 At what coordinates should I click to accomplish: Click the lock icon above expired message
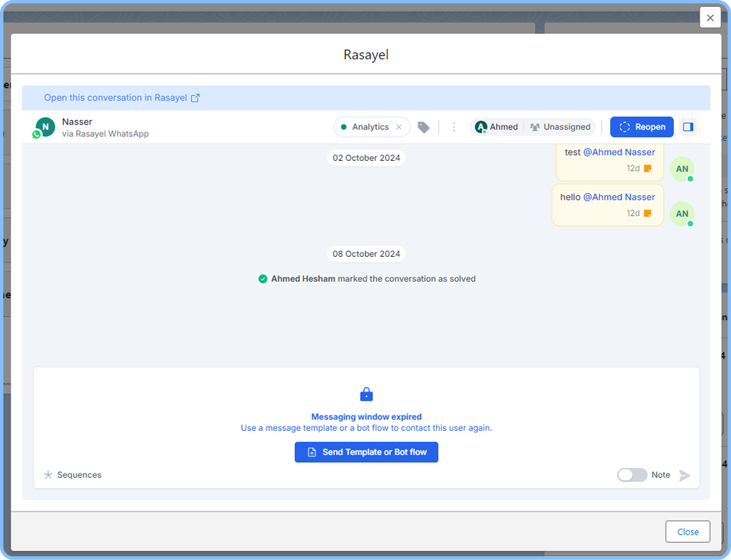pos(366,394)
